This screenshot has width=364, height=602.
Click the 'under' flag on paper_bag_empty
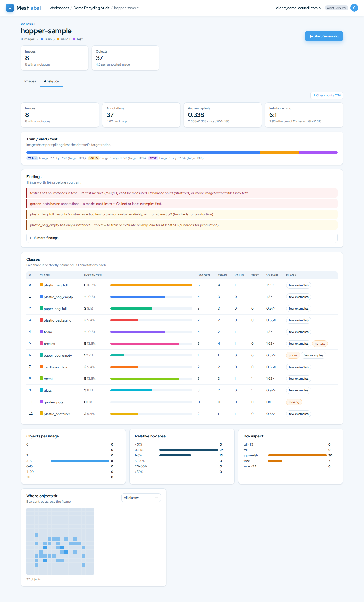click(293, 355)
